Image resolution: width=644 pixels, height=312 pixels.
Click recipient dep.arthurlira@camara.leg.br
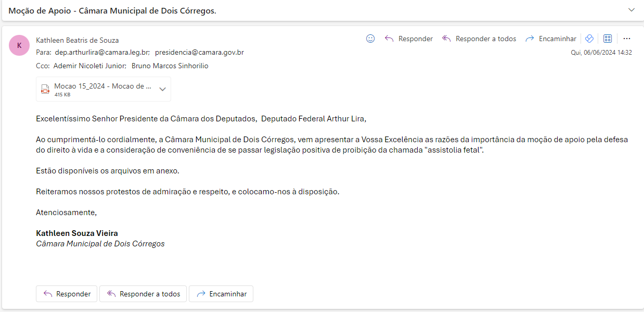tap(102, 53)
